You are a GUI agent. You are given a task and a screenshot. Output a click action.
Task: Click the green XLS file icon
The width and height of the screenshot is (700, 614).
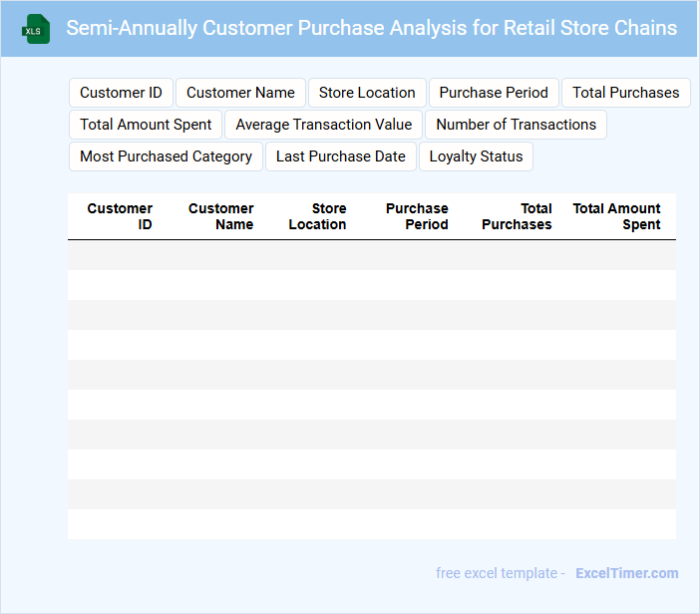(37, 29)
